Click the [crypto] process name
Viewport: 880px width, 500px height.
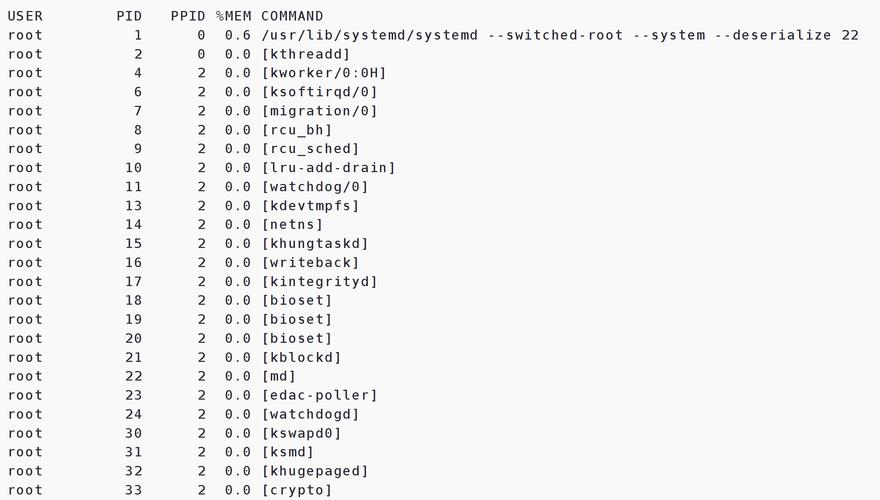[297, 490]
